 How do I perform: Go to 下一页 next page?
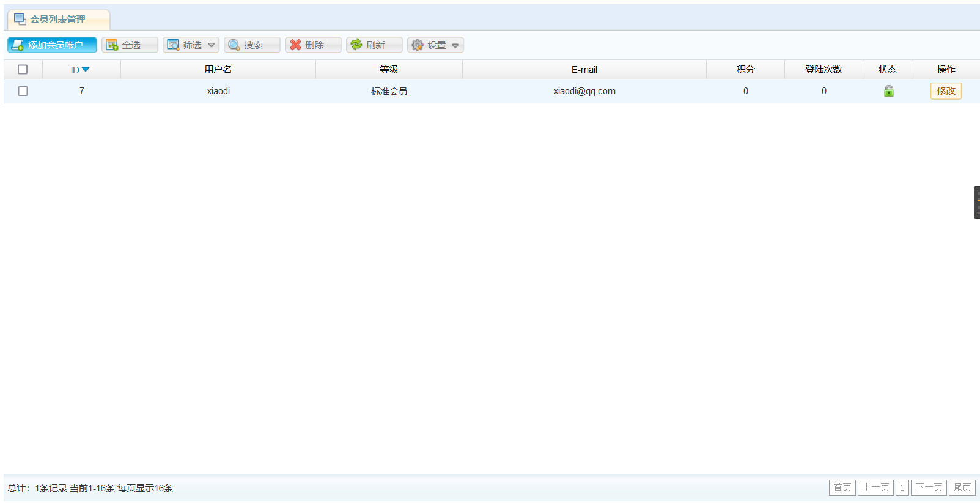click(x=929, y=488)
